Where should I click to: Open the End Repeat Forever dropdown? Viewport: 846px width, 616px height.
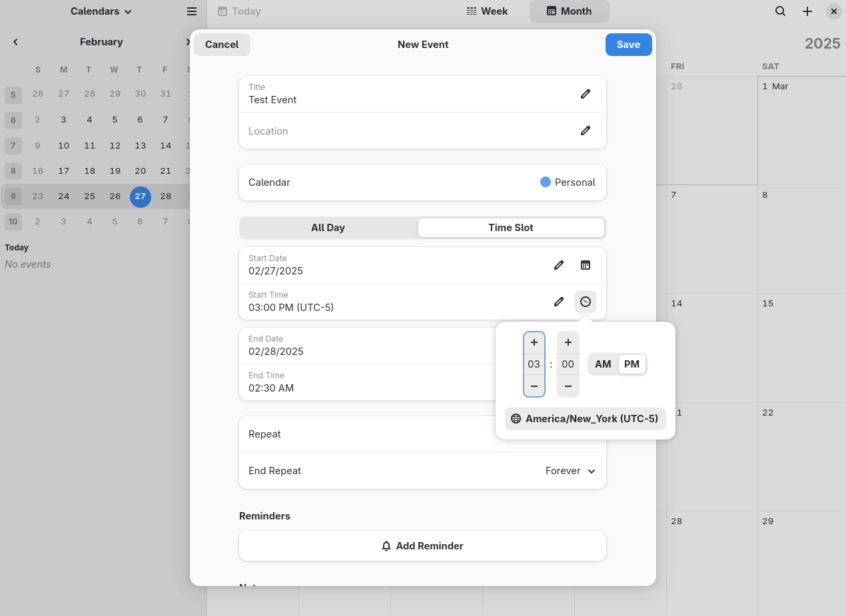[570, 471]
